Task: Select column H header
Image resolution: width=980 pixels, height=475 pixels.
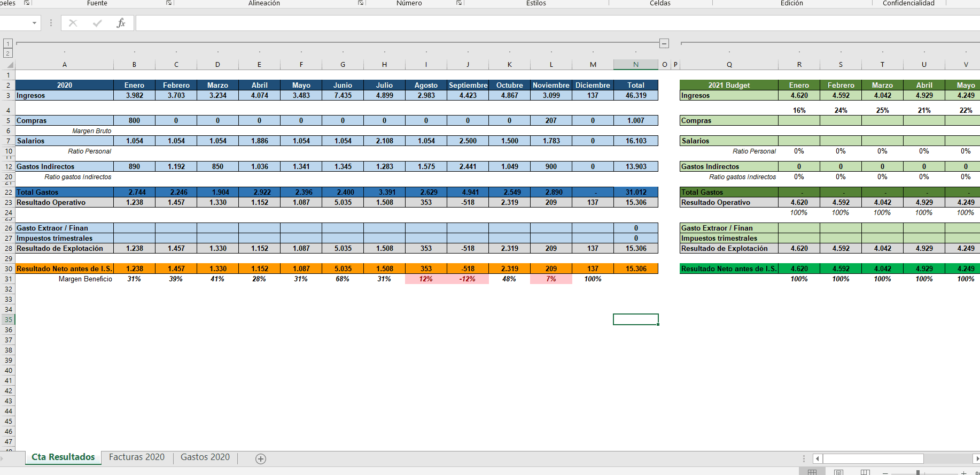Action: (x=384, y=65)
